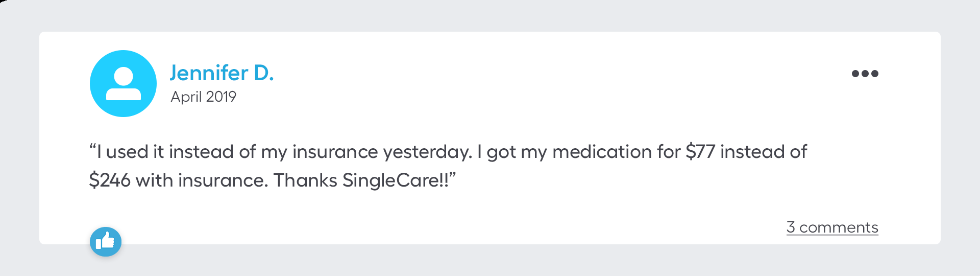Click Jennifer D.'s profile avatar icon

coord(123,83)
